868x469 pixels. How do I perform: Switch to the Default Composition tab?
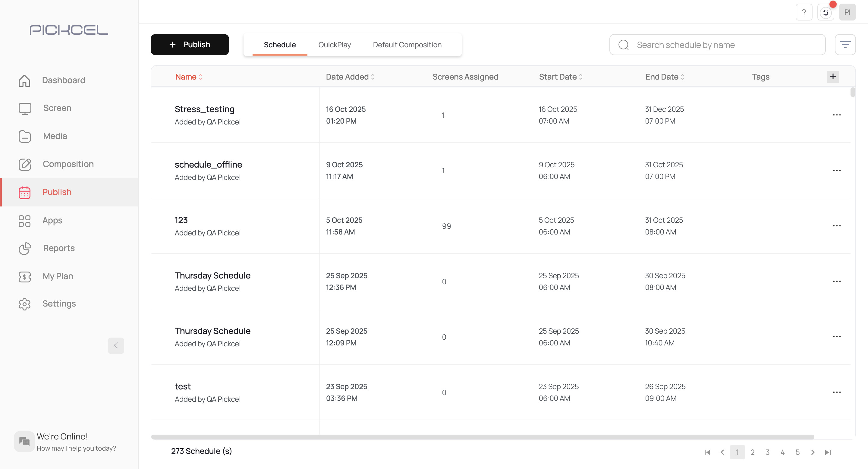coord(407,45)
